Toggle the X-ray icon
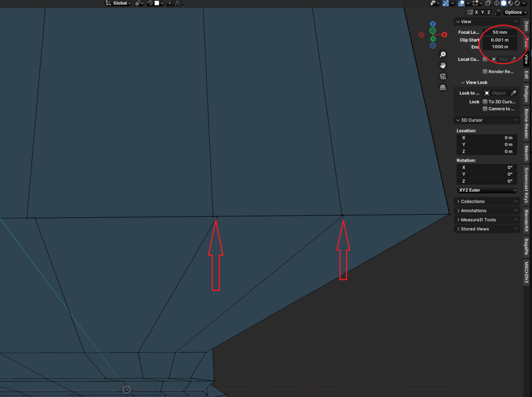Image resolution: width=532 pixels, height=397 pixels. [488, 3]
